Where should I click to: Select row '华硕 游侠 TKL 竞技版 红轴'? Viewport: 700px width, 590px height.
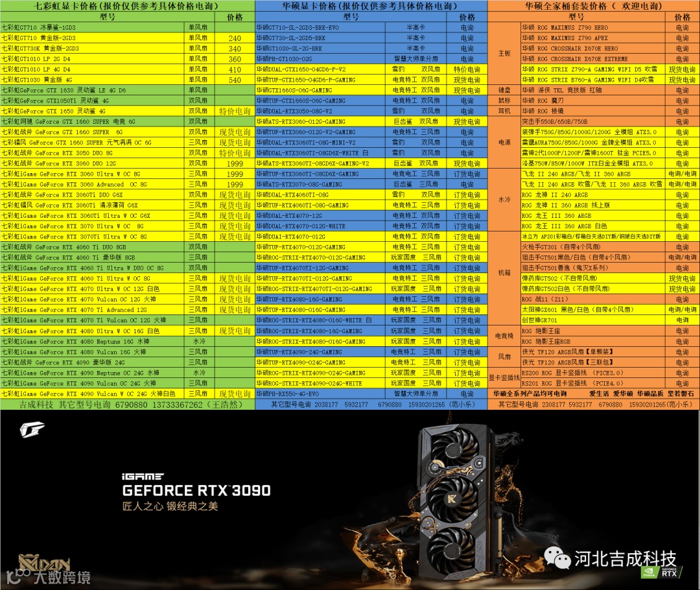[x=611, y=90]
